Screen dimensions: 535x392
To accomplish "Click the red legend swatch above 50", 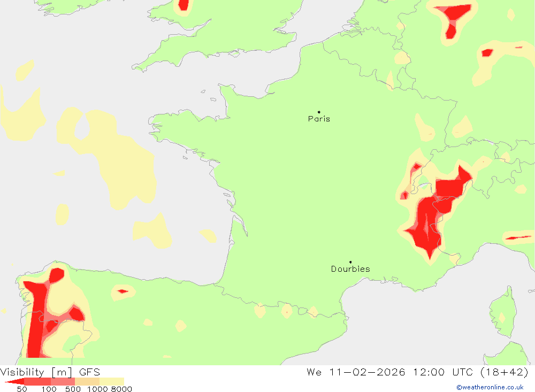I will [15, 382].
